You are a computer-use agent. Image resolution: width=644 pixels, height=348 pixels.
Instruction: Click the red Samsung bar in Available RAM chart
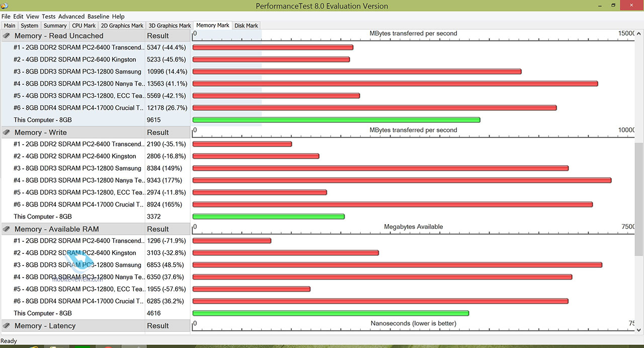tap(397, 265)
